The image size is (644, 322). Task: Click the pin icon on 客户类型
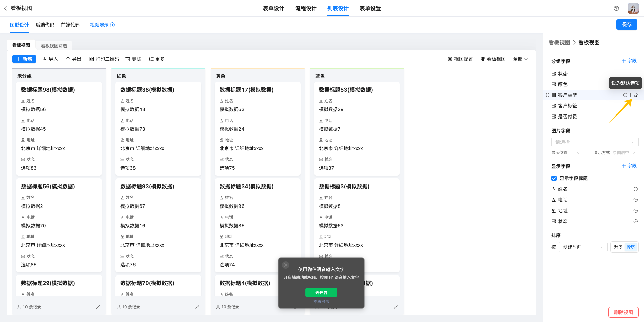636,95
